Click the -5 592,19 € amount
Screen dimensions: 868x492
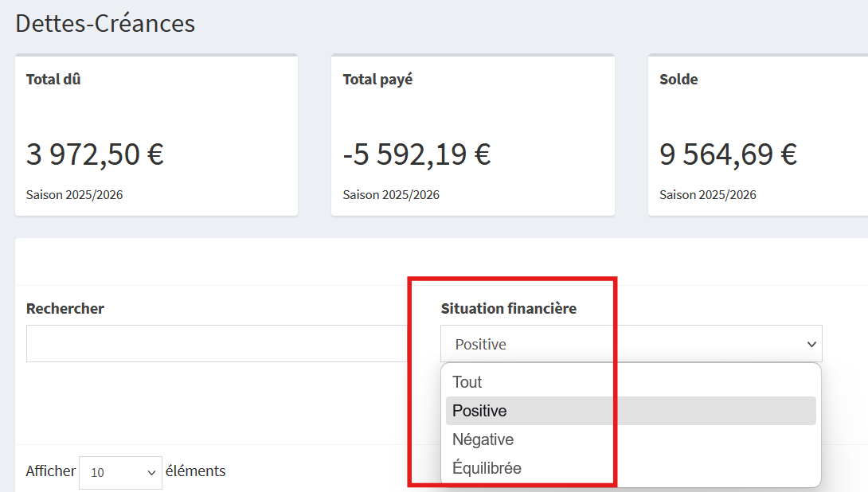point(416,154)
